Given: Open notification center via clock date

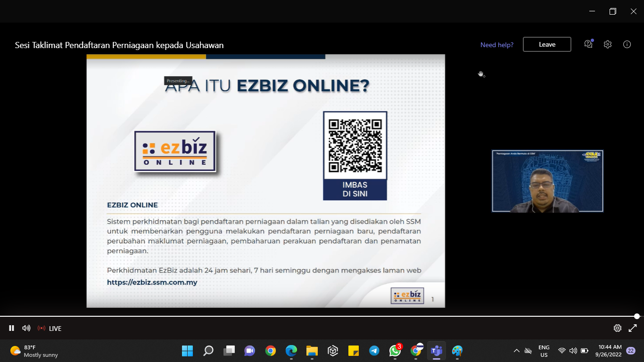Looking at the screenshot, I should pyautogui.click(x=610, y=351).
